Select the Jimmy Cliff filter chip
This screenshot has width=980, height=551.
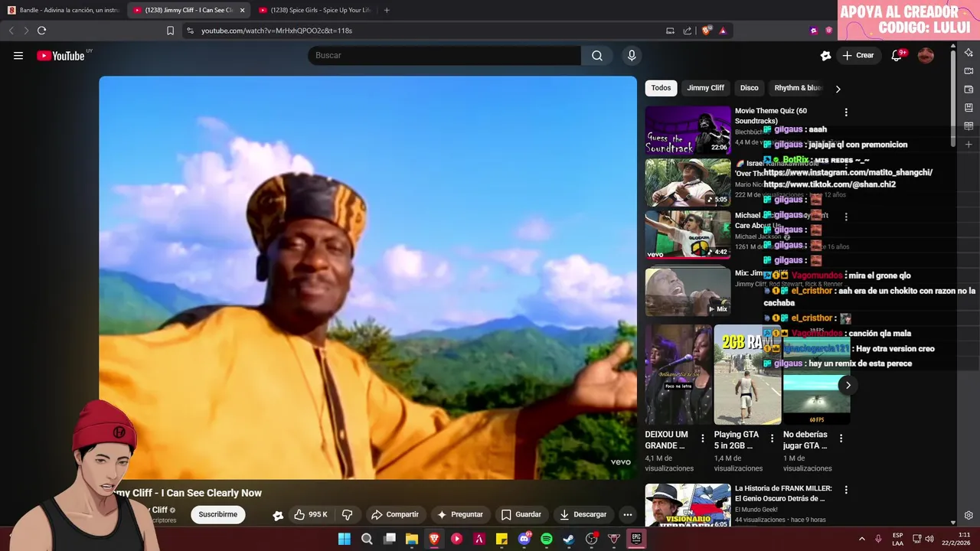(705, 88)
